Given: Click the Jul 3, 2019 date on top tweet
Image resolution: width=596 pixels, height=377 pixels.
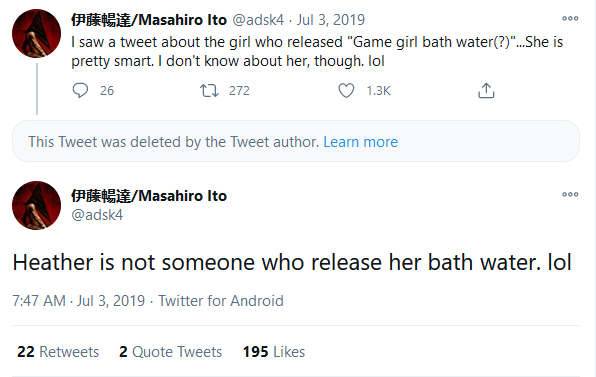Looking at the screenshot, I should pyautogui.click(x=331, y=20).
